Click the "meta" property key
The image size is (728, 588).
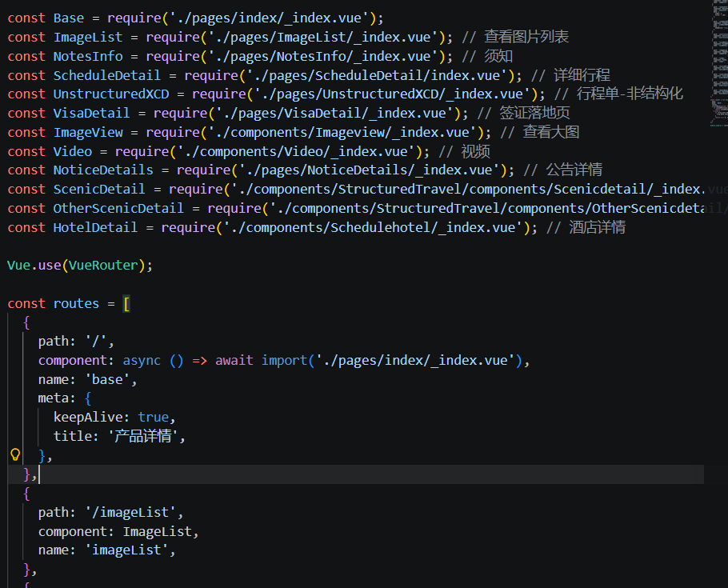[x=54, y=398]
